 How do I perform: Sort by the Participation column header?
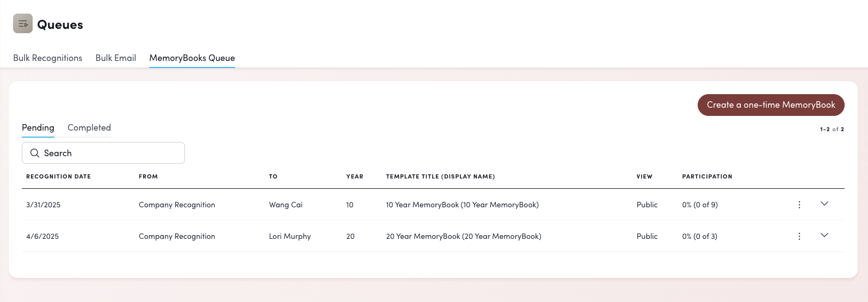(707, 177)
